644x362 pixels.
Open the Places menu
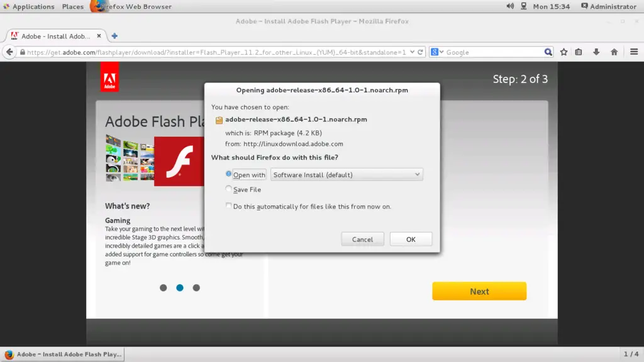coord(73,6)
